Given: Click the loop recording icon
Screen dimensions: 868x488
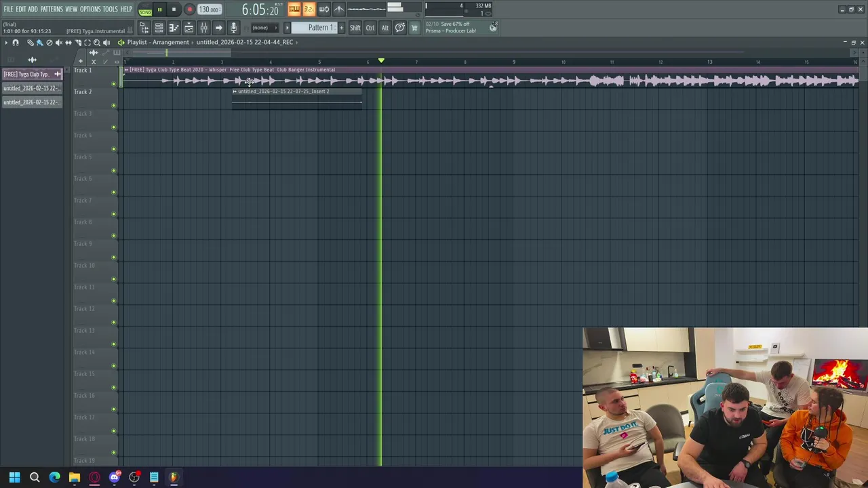Looking at the screenshot, I should [323, 9].
